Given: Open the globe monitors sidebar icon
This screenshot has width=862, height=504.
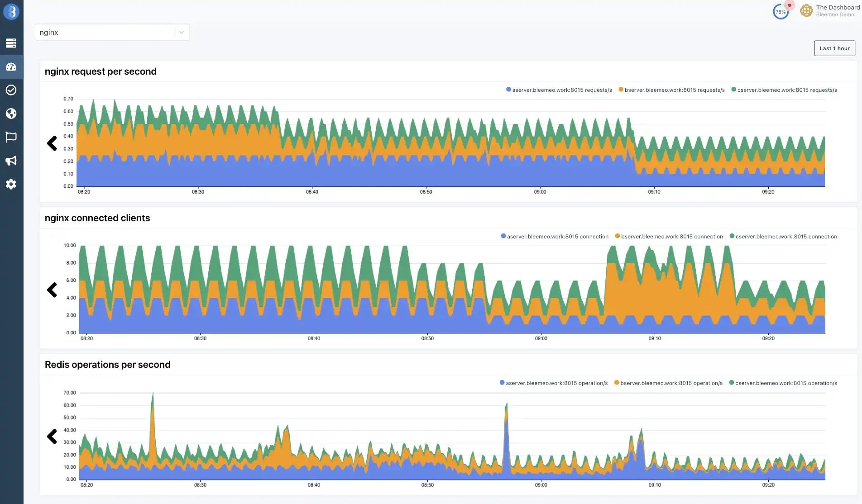Looking at the screenshot, I should (11, 114).
